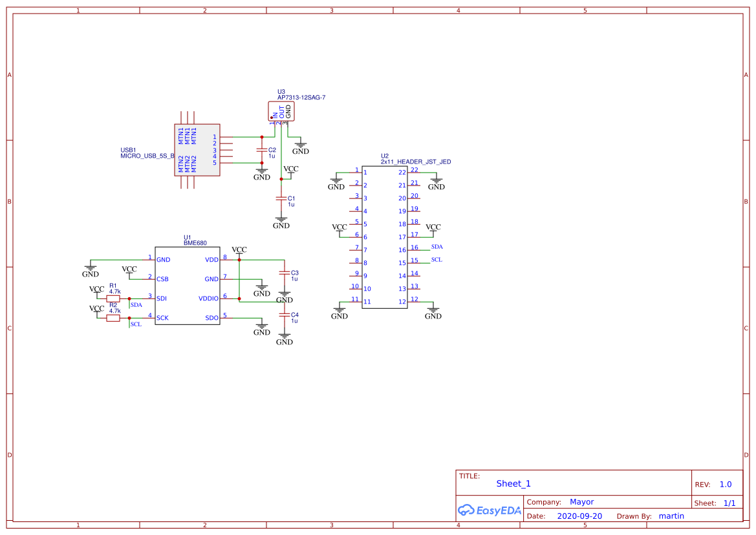The width and height of the screenshot is (756, 535).
Task: Select the AP7313-12SAG-7 regulator U3
Action: [x=281, y=110]
